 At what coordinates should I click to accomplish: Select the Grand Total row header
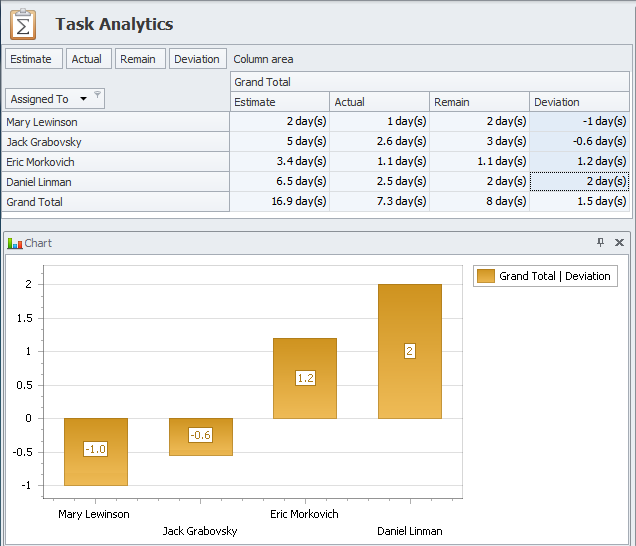116,202
